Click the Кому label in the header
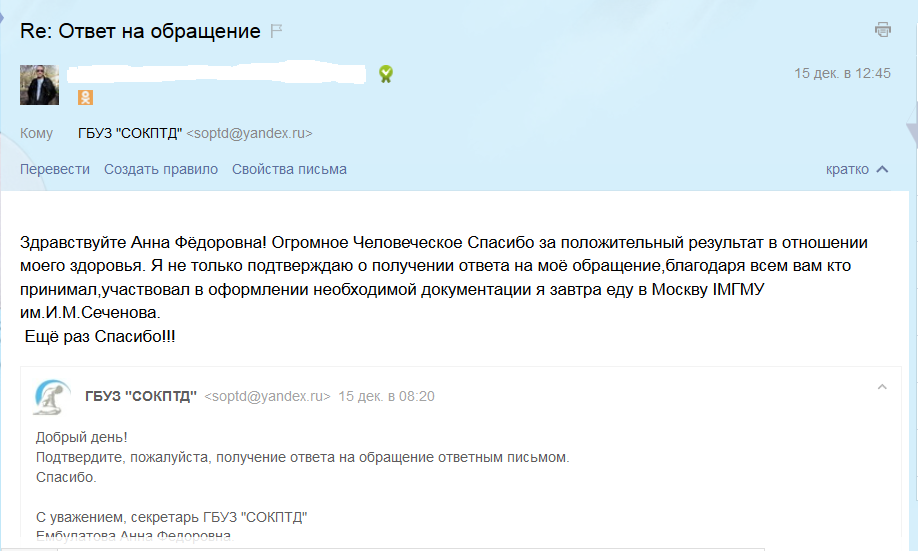The height and width of the screenshot is (551, 918). tap(37, 133)
